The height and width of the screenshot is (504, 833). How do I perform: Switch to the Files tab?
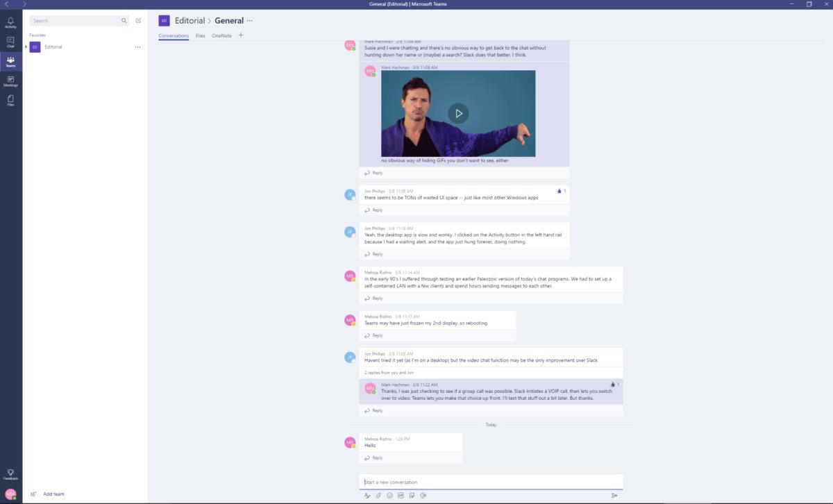(x=200, y=35)
